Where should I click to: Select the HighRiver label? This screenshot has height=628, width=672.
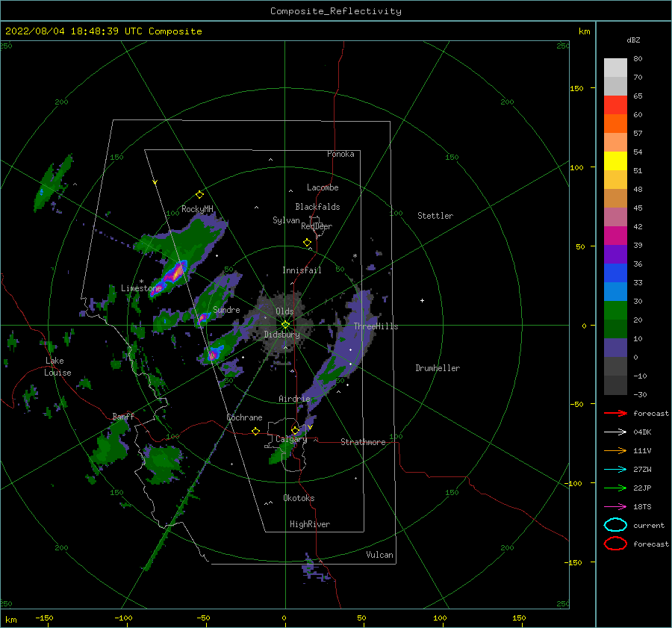click(310, 524)
